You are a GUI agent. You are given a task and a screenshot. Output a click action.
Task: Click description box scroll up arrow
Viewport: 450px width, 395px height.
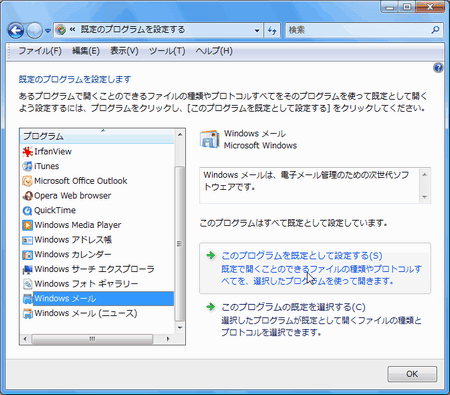[424, 174]
